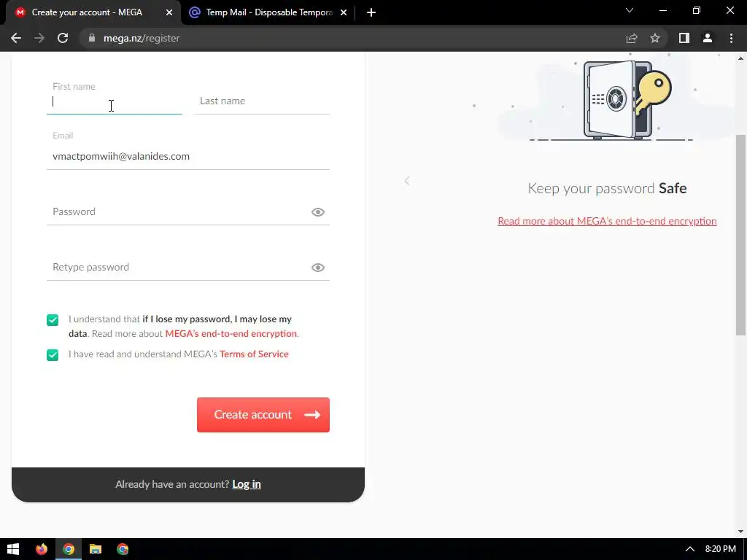Open the Chrome side panel icon
Viewport: 747px width, 560px height.
coord(684,38)
